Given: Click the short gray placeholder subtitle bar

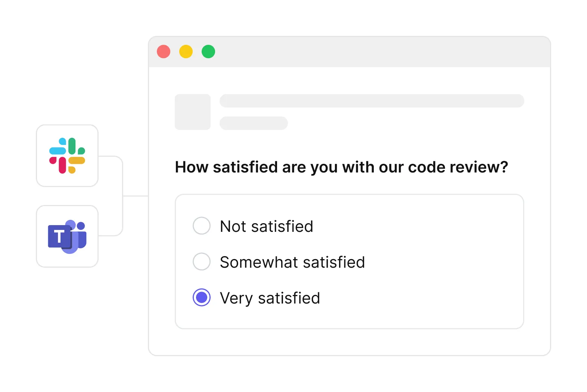Looking at the screenshot, I should 254,123.
